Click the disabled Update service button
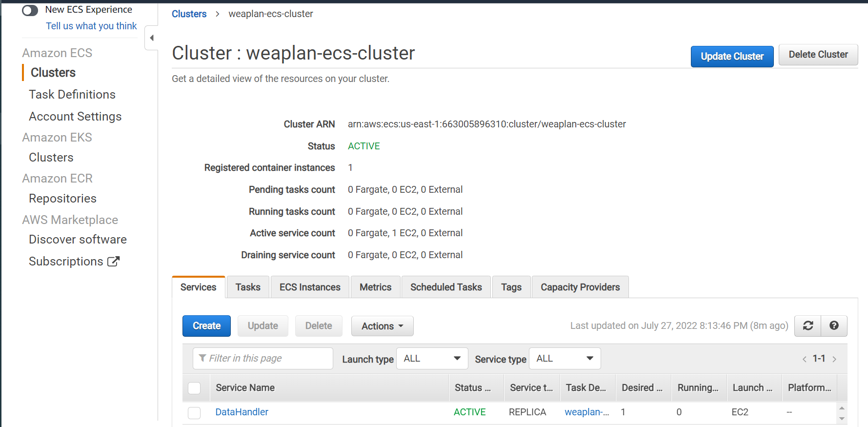This screenshot has height=427, width=868. 263,326
